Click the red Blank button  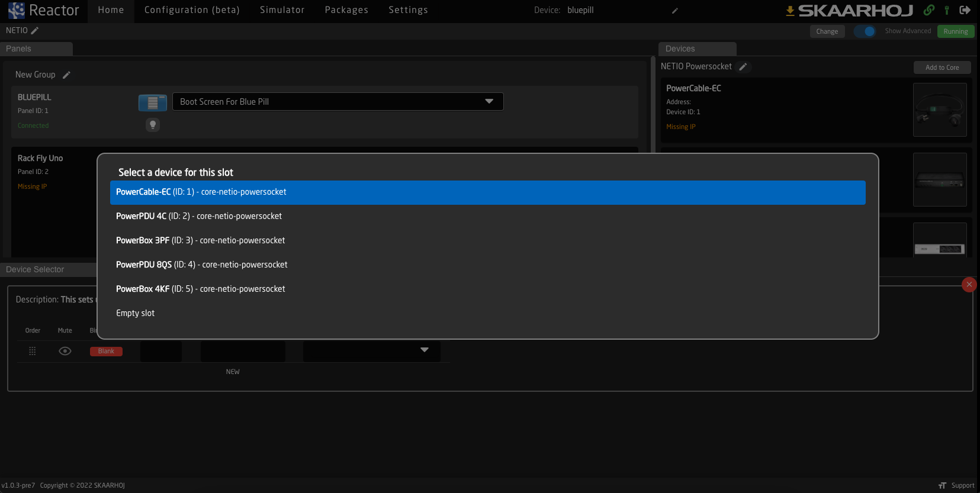(106, 351)
